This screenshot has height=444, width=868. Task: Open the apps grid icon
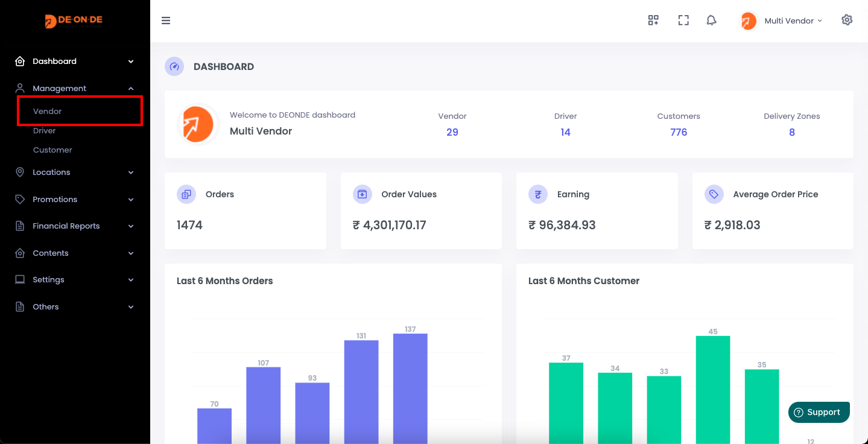653,21
